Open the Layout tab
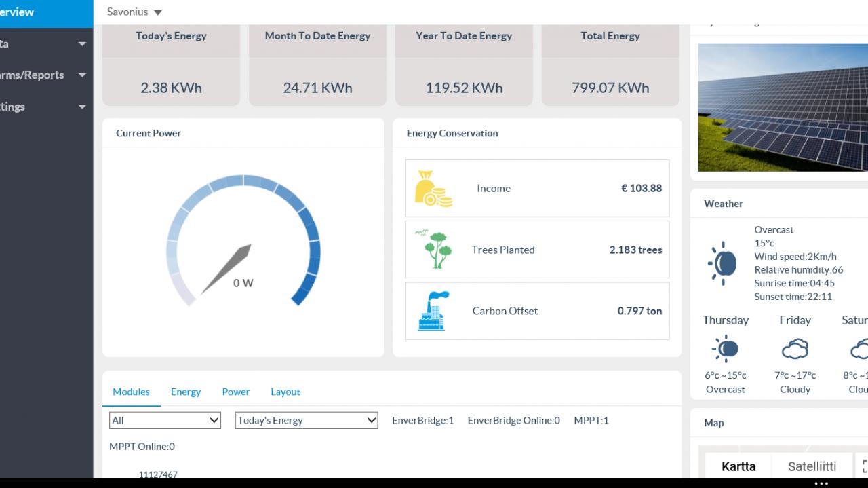 click(285, 392)
